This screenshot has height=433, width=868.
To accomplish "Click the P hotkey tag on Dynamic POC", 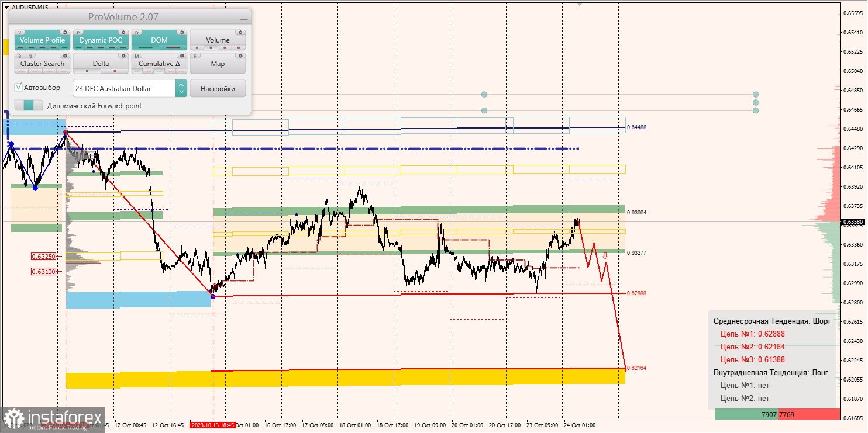I will pyautogui.click(x=78, y=33).
